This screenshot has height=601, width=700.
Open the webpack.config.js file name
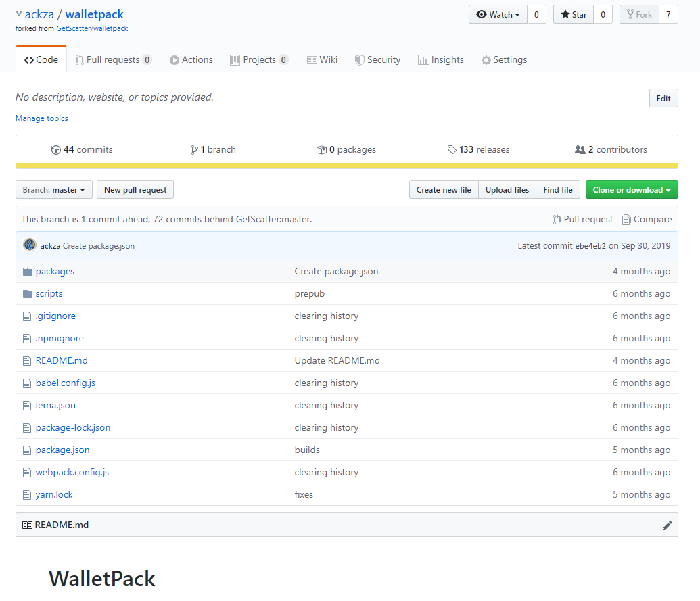coord(72,472)
